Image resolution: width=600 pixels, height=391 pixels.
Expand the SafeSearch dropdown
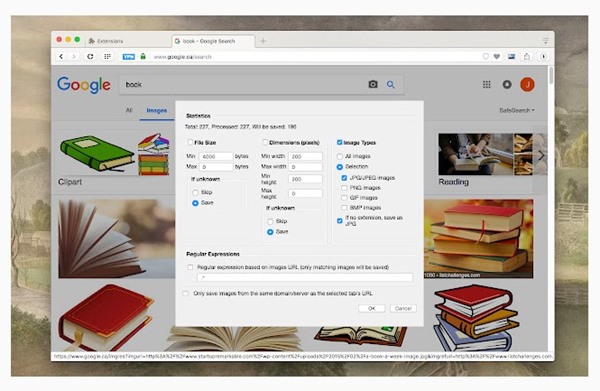click(517, 110)
